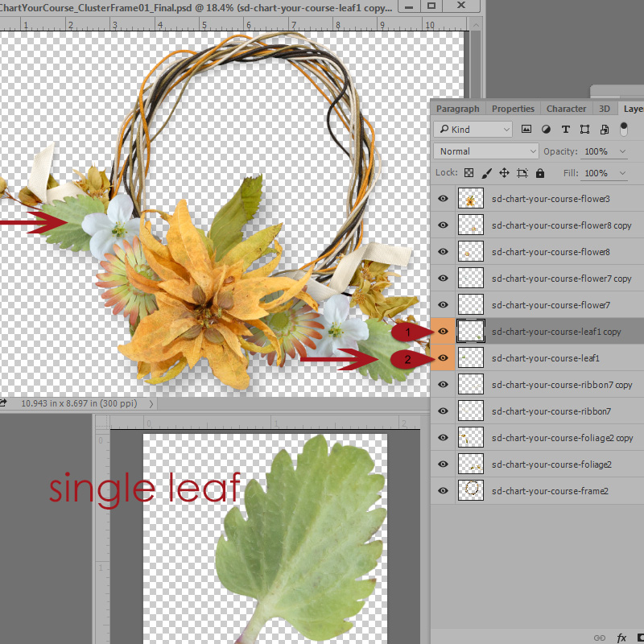The width and height of the screenshot is (644, 644).
Task: Hide the sd-chart-your-course-frame2 layer
Action: (x=443, y=490)
